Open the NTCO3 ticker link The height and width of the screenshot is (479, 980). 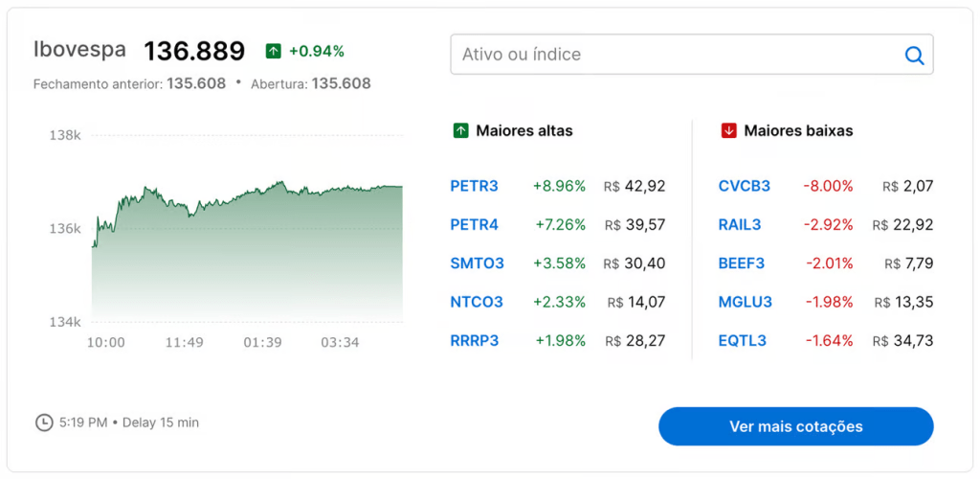tap(477, 302)
